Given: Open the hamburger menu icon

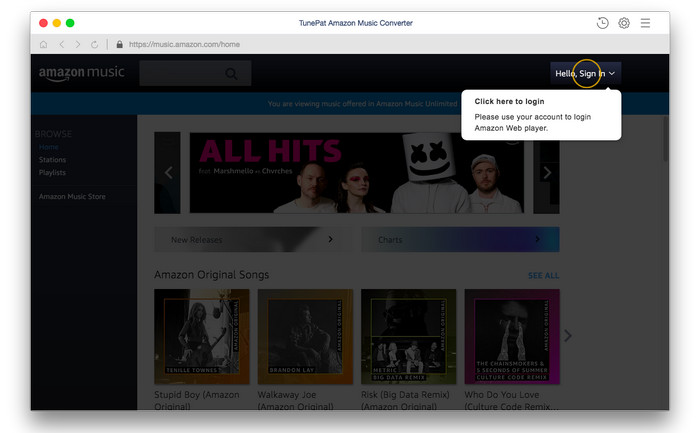Looking at the screenshot, I should 645,23.
